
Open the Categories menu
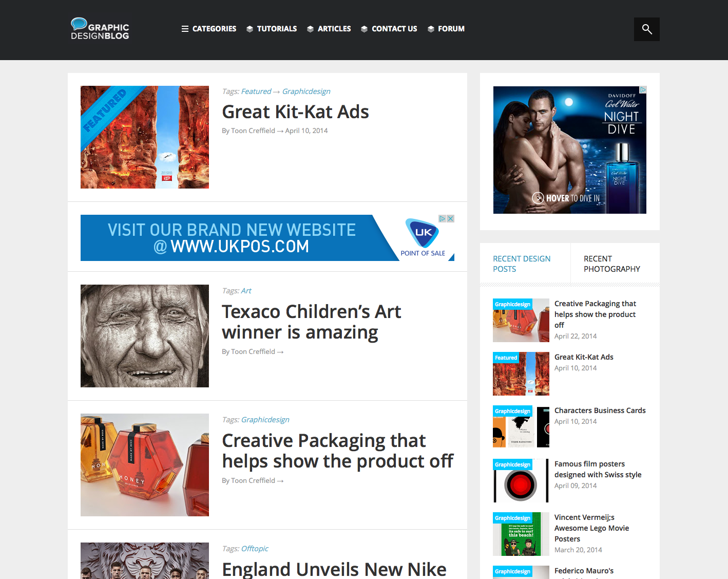214,29
